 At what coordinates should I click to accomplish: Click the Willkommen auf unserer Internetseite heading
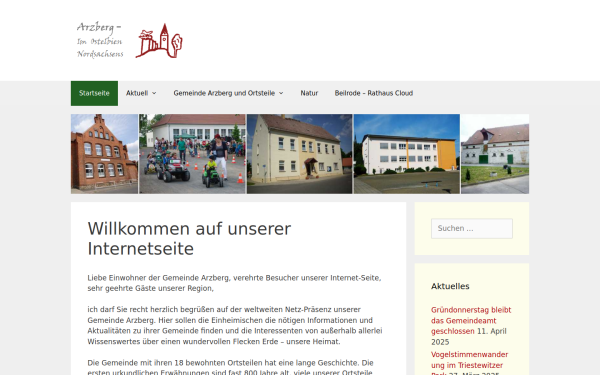click(189, 239)
